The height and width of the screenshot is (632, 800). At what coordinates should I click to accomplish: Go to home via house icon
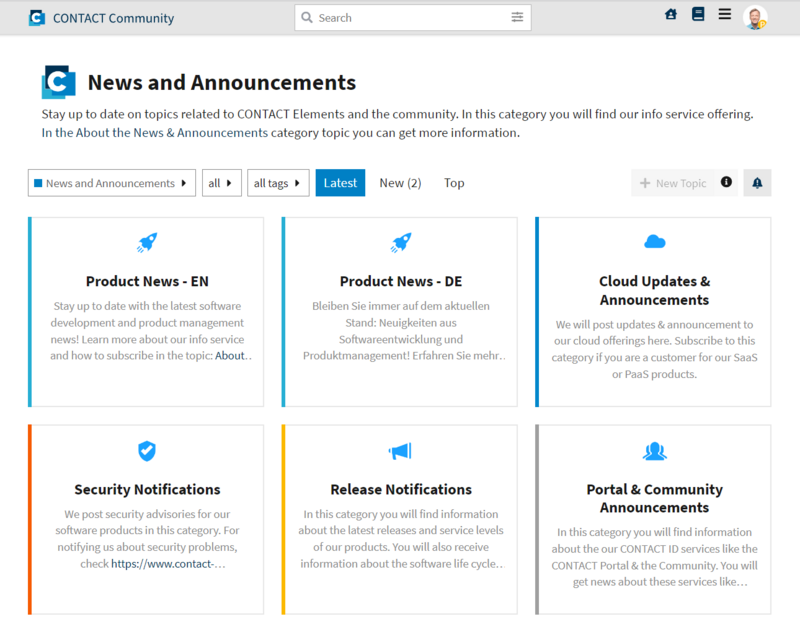pos(671,14)
